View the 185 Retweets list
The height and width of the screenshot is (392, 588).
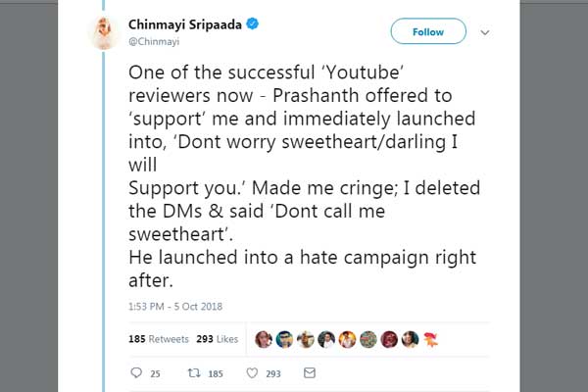159,339
